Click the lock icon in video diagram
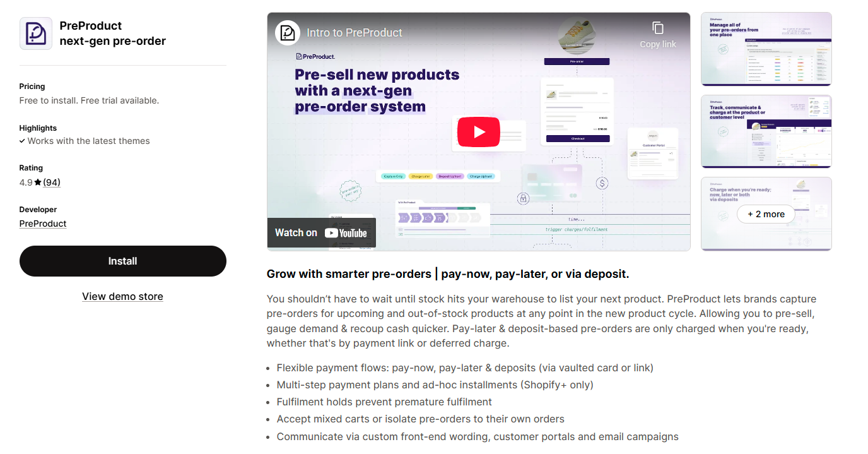This screenshot has height=454, width=868. pos(523,198)
